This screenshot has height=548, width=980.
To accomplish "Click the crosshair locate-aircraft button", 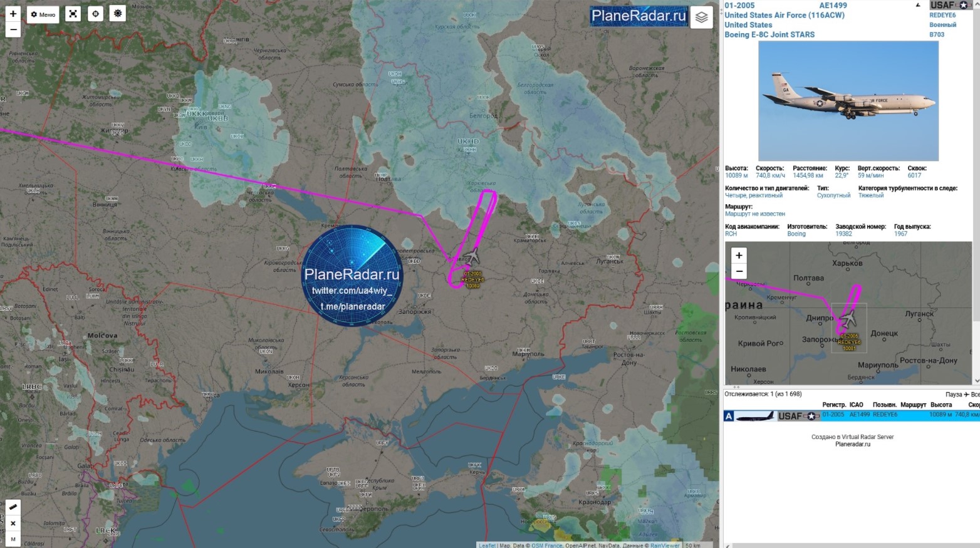I will (x=95, y=14).
